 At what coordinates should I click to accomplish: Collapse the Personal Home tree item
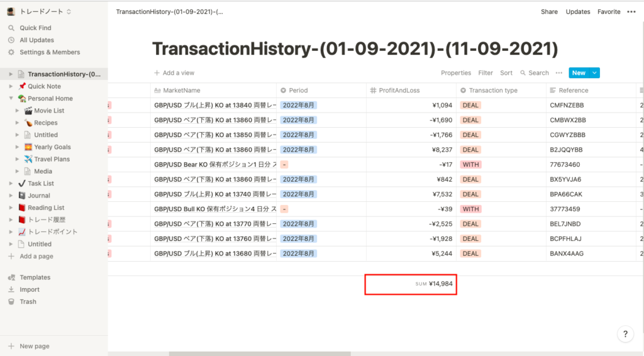pyautogui.click(x=11, y=99)
